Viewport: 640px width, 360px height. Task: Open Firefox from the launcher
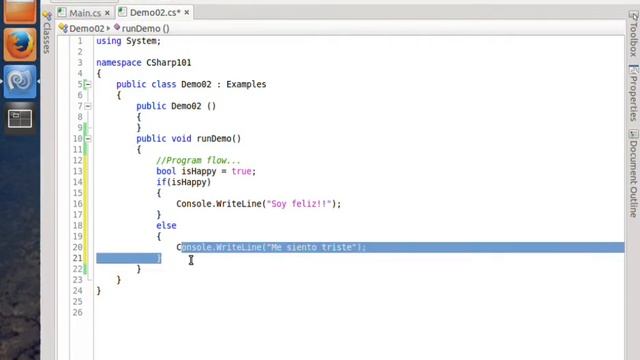click(x=20, y=44)
